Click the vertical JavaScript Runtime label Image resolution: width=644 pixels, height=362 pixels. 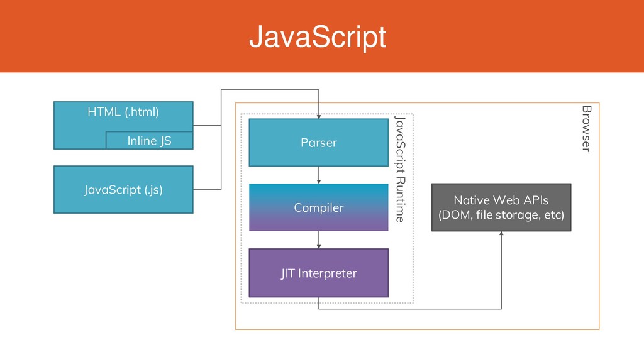(400, 169)
